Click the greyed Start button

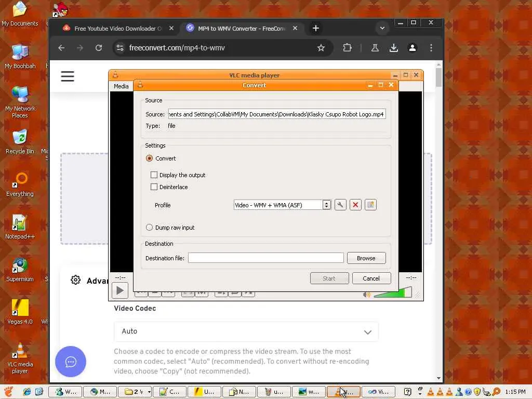pos(329,278)
